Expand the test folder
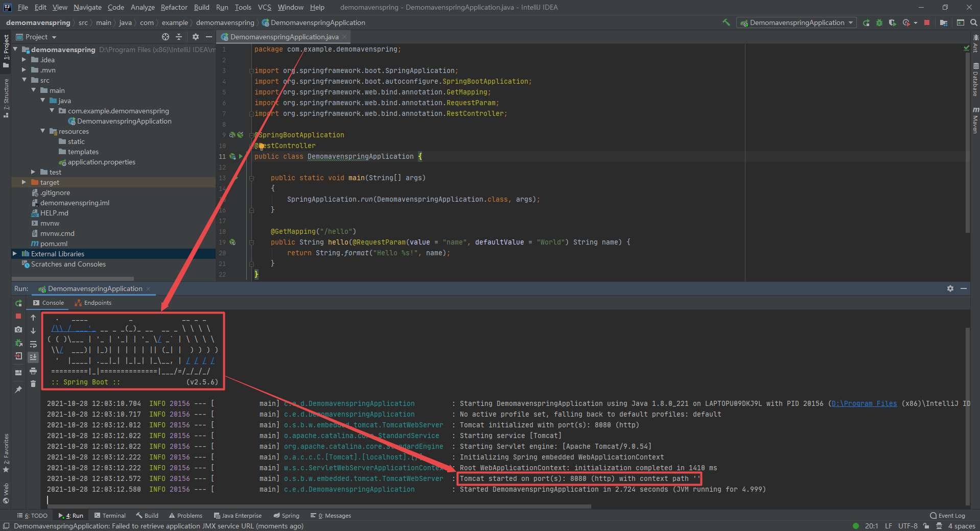980x531 pixels. (x=33, y=172)
